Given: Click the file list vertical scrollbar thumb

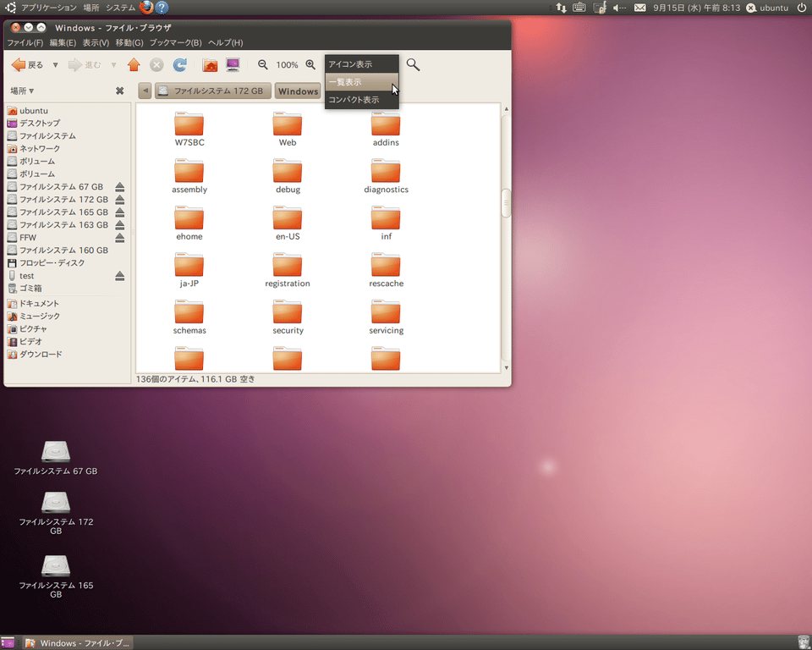Looking at the screenshot, I should click(506, 202).
